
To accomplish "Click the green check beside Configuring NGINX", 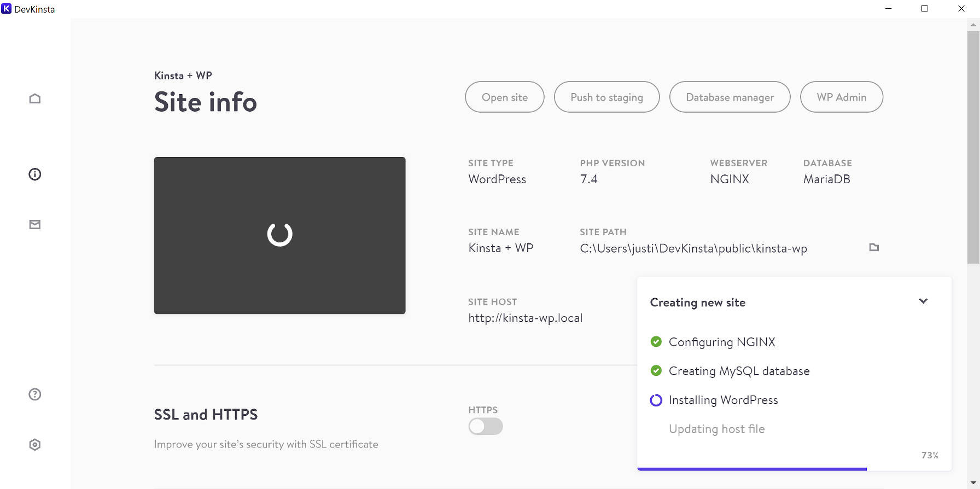I will click(656, 342).
